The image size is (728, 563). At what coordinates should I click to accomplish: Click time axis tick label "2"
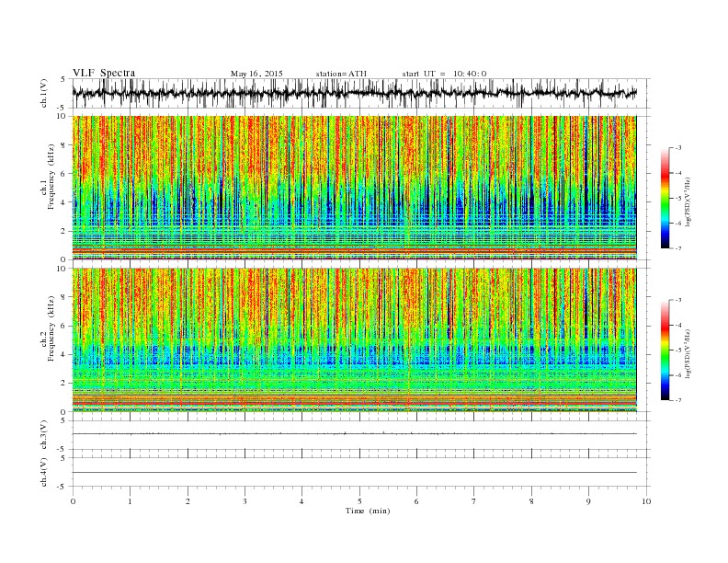(x=188, y=501)
